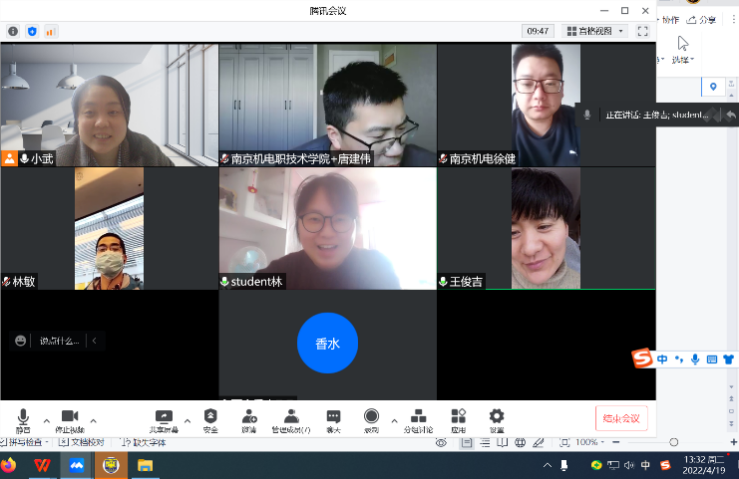Screen dimensions: 739x479
Task: Open the Apps (应用) icon
Action: [458, 417]
